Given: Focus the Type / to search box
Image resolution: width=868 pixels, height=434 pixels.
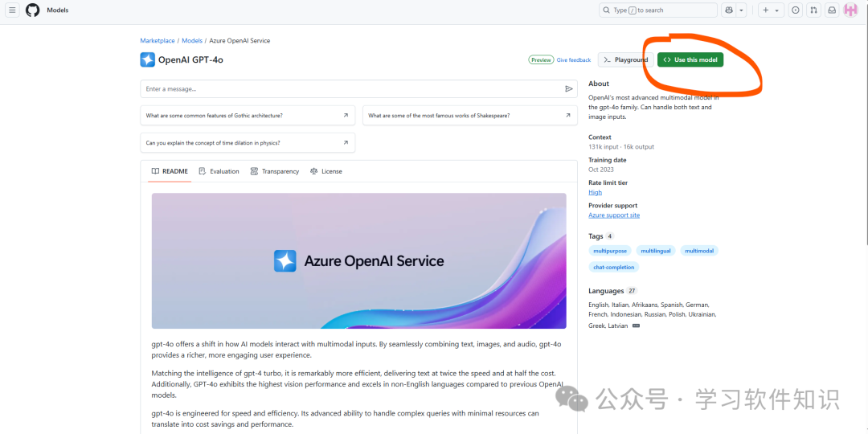Looking at the screenshot, I should tap(658, 10).
